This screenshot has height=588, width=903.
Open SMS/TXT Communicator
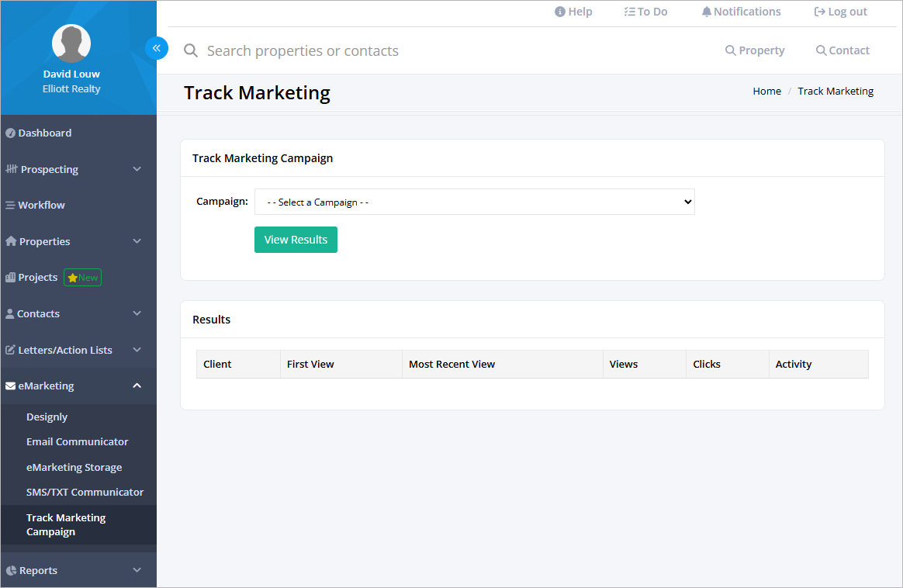[85, 493]
